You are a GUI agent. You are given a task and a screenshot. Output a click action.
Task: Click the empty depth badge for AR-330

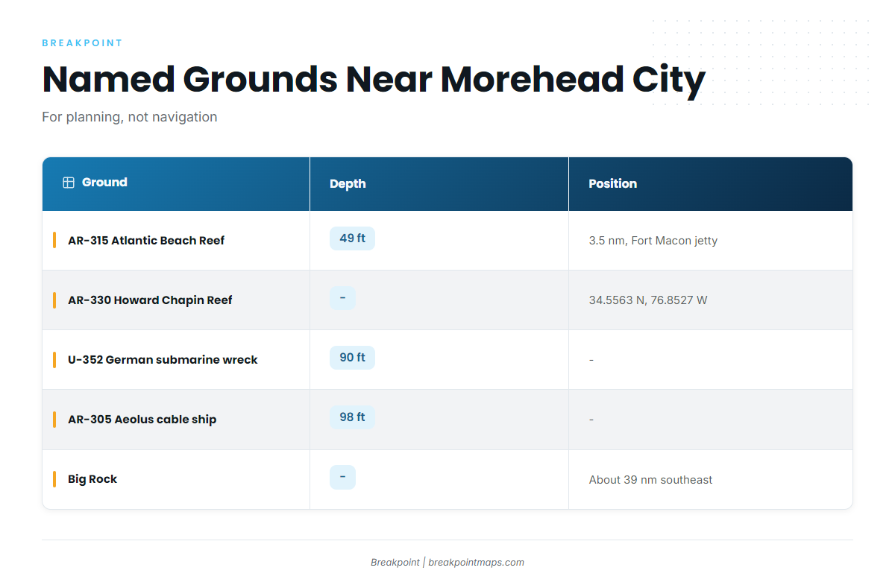[x=342, y=298]
